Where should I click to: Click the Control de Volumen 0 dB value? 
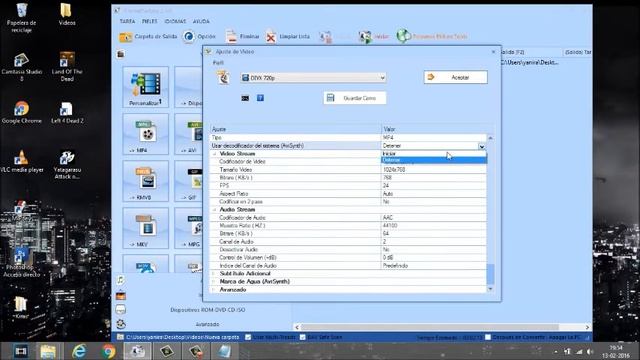[434, 258]
